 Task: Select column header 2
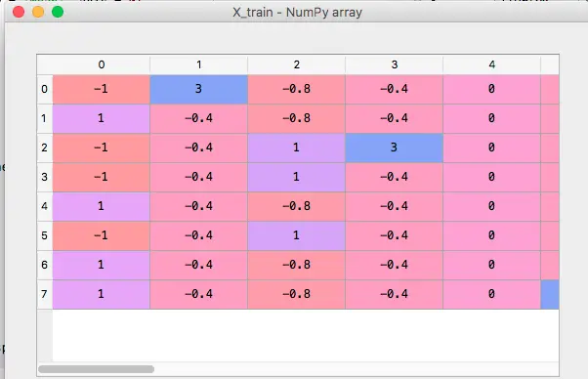click(297, 64)
